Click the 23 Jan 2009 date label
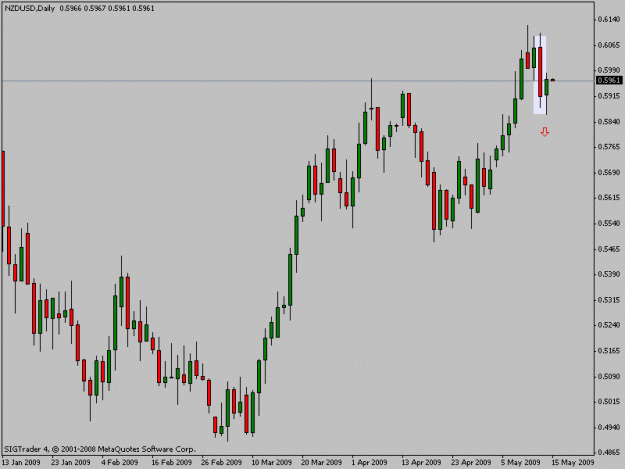The height and width of the screenshot is (469, 625). tap(71, 463)
